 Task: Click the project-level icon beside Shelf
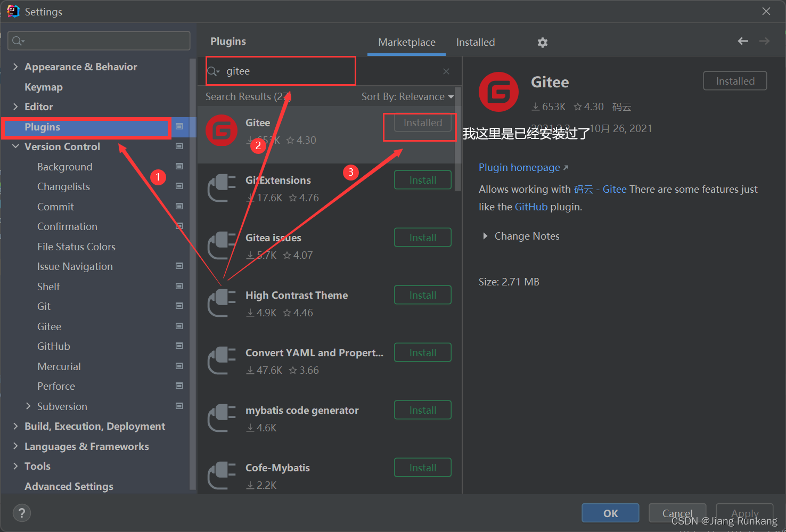click(179, 287)
